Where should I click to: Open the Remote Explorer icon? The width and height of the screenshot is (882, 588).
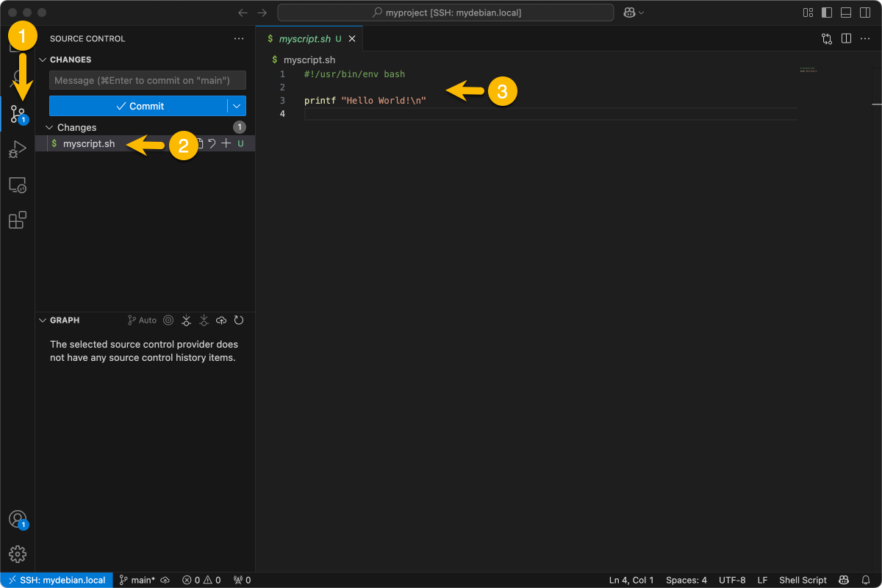17,184
